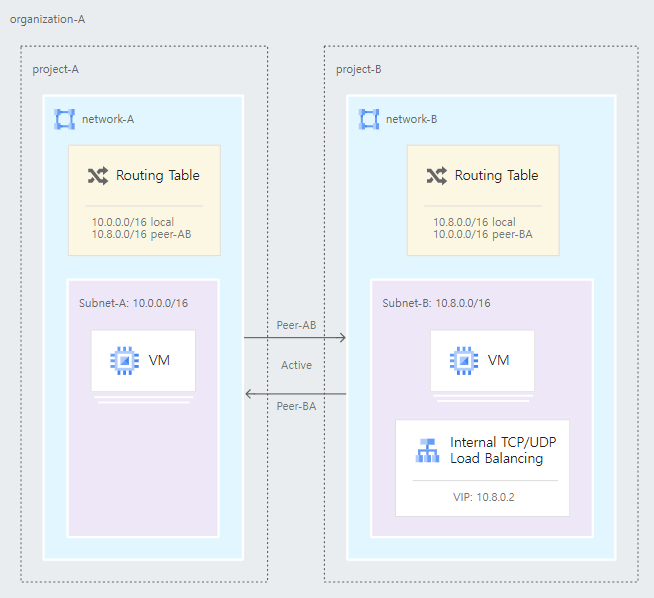The image size is (654, 598).
Task: Click the shuffle icon in network-A Routing Table
Action: click(98, 176)
